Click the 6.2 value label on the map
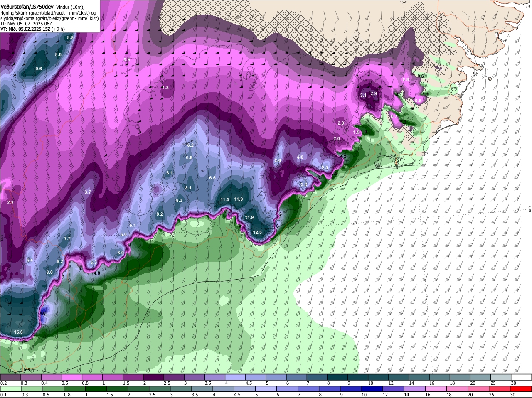Viewport: 532px width, 398px height. pyautogui.click(x=190, y=145)
